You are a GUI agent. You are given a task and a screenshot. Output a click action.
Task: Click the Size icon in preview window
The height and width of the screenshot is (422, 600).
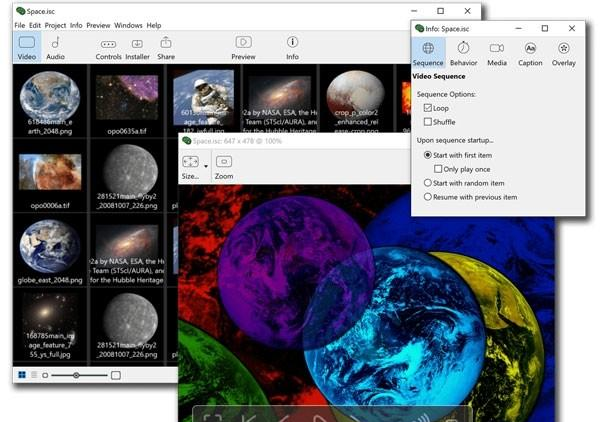tap(190, 162)
